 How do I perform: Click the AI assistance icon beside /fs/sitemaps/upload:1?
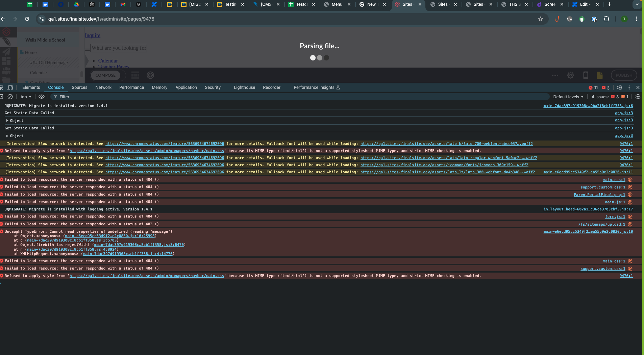pos(630,224)
